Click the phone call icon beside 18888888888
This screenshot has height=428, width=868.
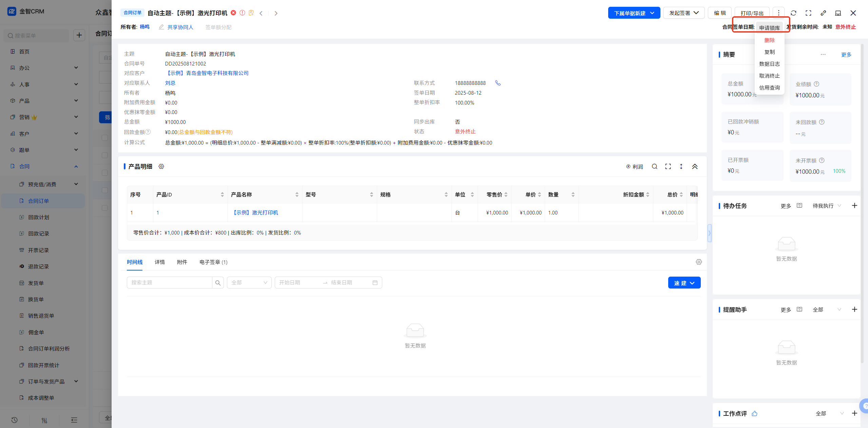tap(498, 83)
